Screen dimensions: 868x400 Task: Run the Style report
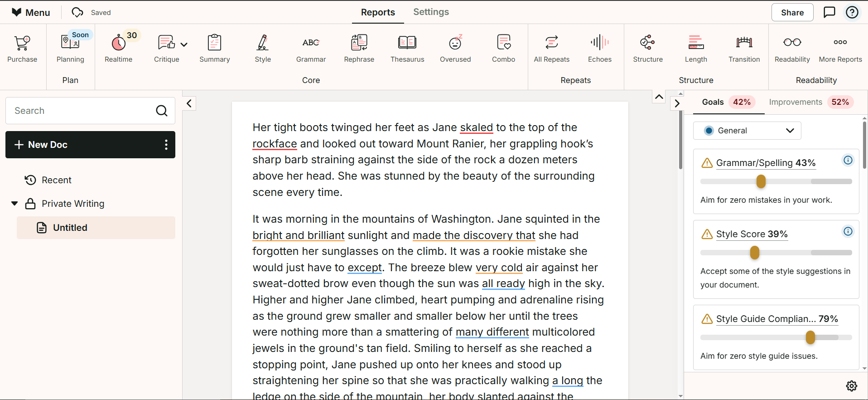(263, 49)
